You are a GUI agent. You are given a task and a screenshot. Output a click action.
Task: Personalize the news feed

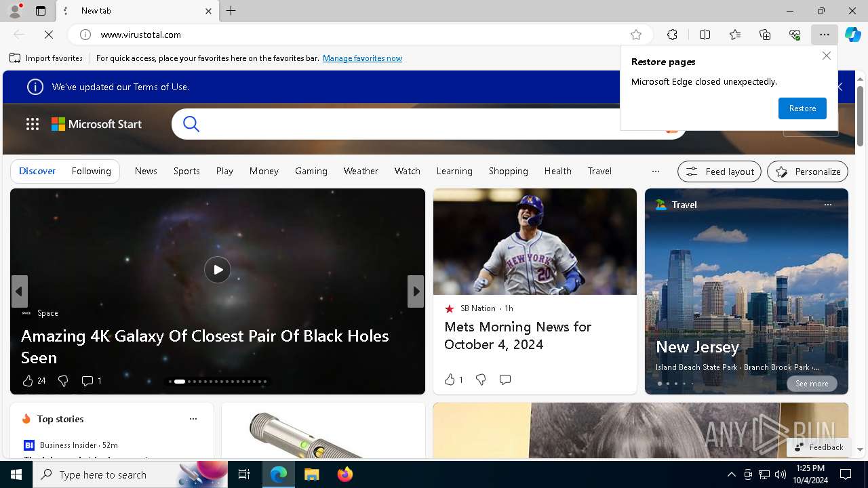[808, 171]
